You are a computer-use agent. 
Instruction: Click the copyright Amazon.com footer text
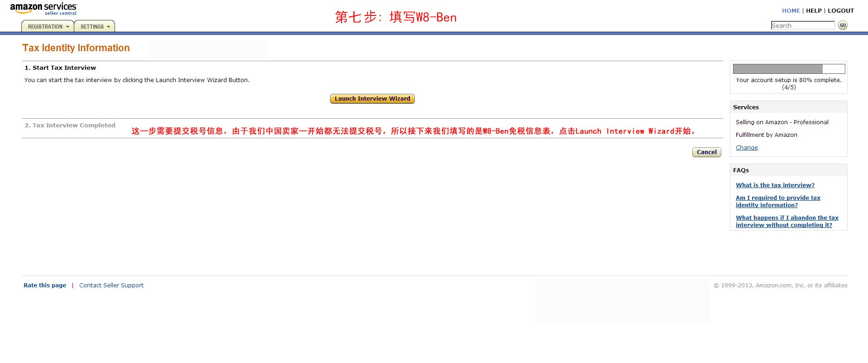click(781, 285)
